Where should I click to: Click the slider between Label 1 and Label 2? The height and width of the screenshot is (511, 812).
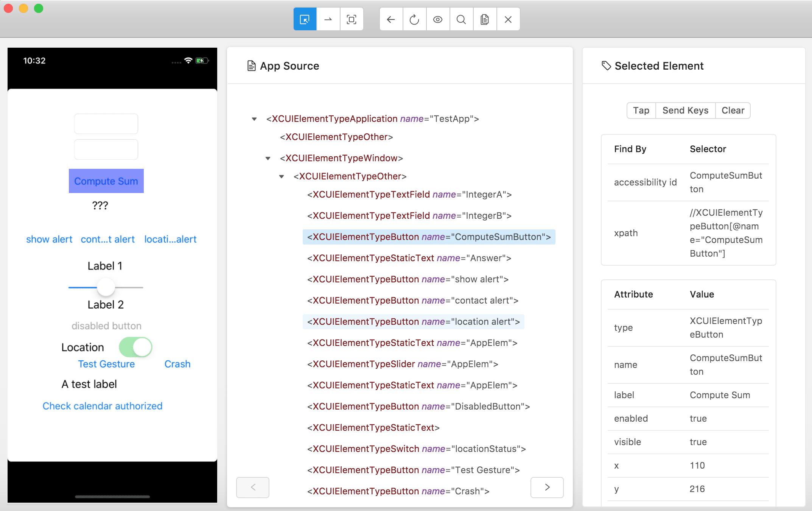(106, 287)
